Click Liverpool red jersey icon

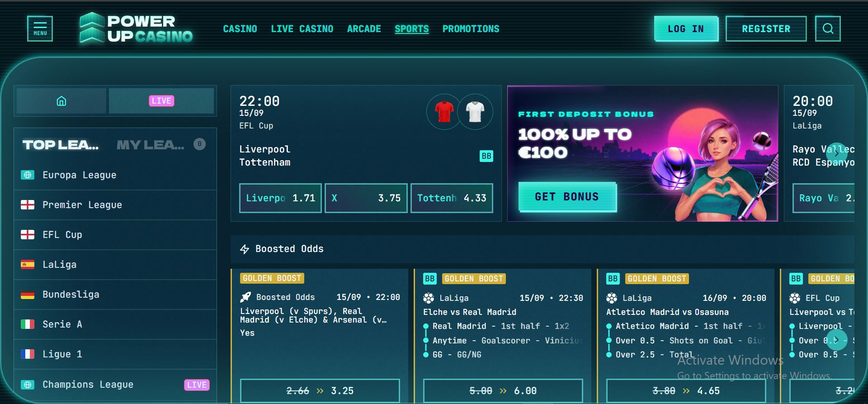pyautogui.click(x=444, y=112)
